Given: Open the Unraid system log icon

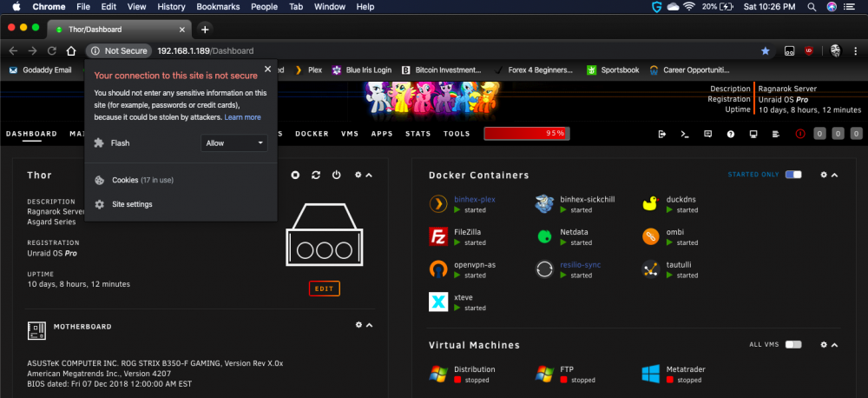Looking at the screenshot, I should (775, 134).
